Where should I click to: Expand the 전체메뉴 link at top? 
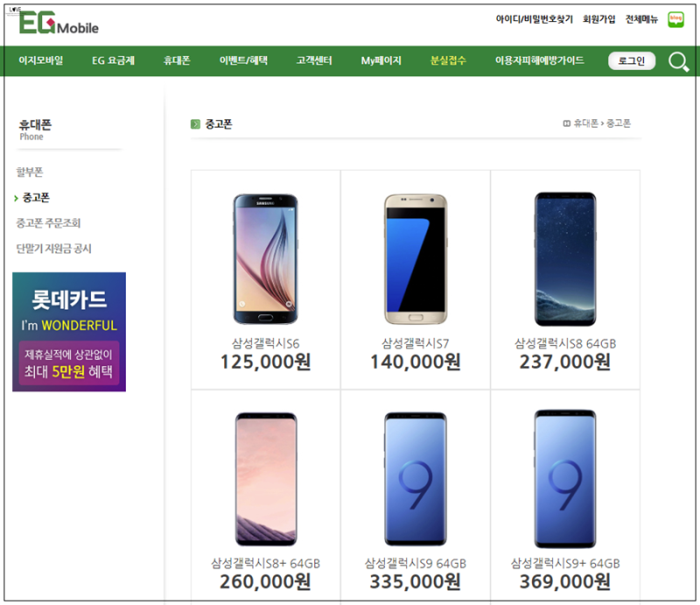(x=641, y=19)
